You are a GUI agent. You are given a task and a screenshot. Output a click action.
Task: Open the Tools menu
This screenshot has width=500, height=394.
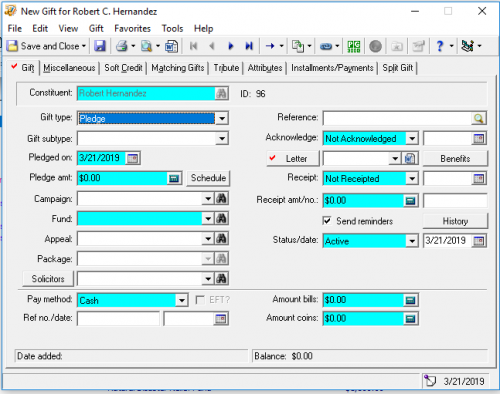point(172,29)
